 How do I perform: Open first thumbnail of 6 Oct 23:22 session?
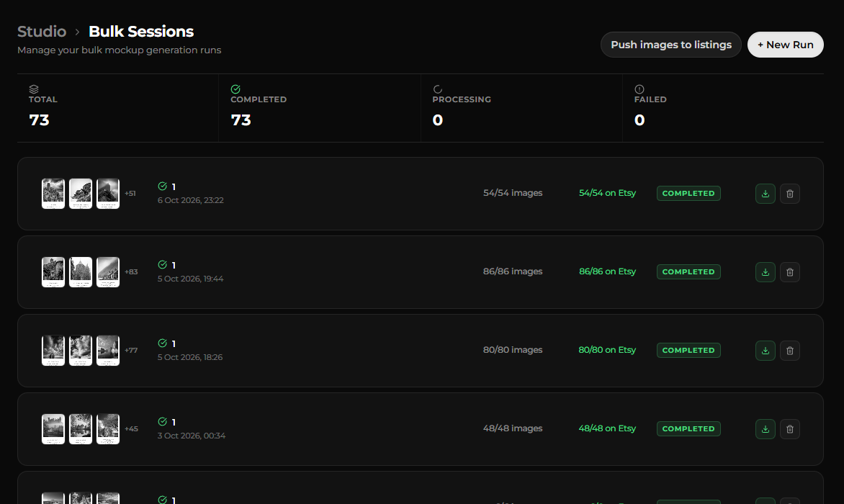point(53,194)
